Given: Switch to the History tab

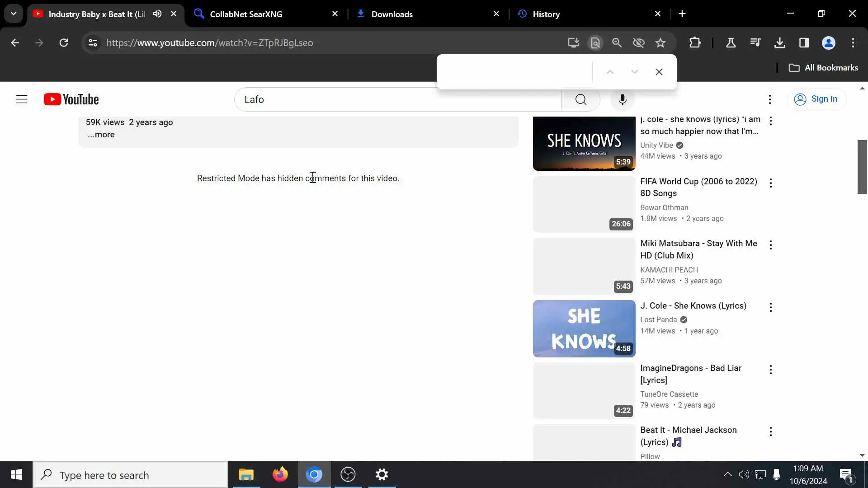Looking at the screenshot, I should (x=546, y=14).
